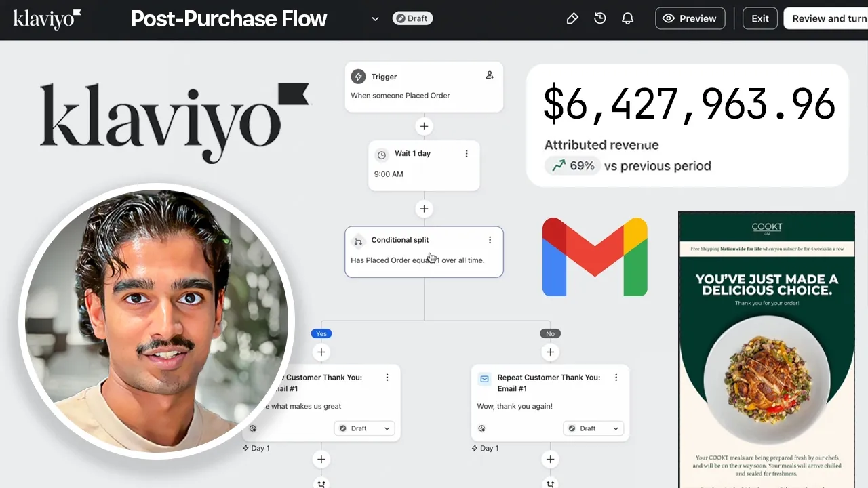Select the No branch label

(550, 333)
